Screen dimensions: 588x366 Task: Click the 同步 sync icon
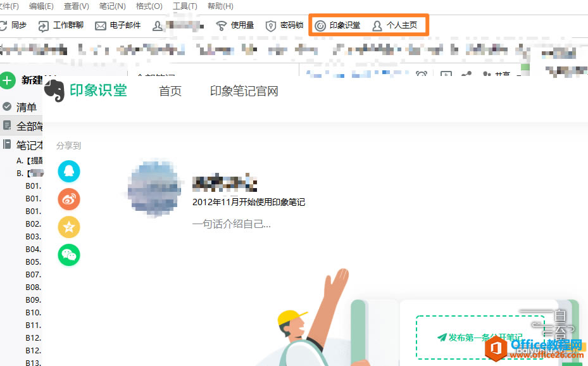[3, 25]
